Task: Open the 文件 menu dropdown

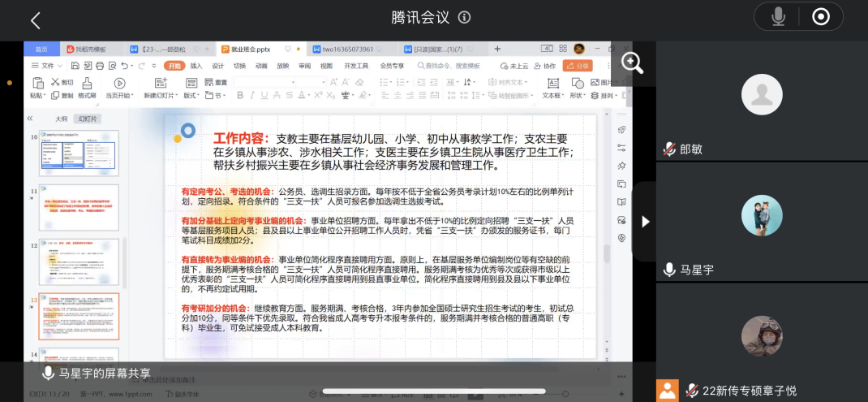Action: coord(48,66)
